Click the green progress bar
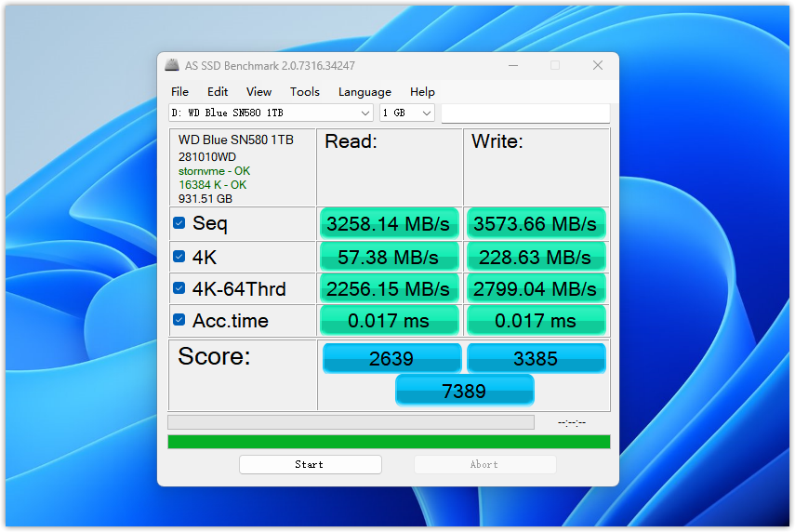The image size is (795, 532). point(389,442)
